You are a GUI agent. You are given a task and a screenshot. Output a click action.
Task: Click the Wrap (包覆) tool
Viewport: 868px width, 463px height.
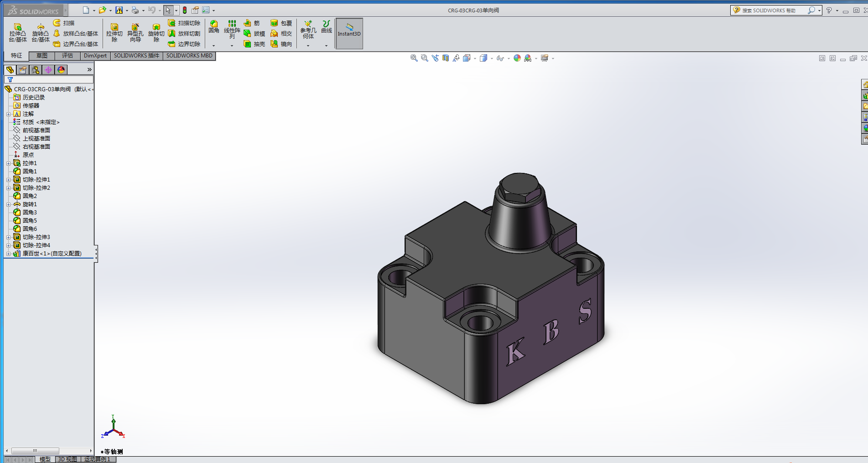(281, 23)
